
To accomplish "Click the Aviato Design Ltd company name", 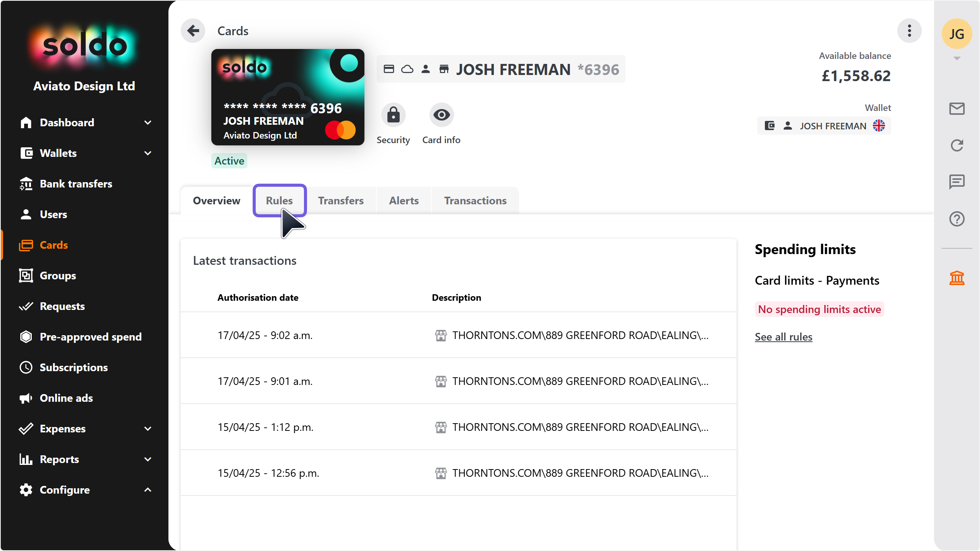I will tap(84, 86).
